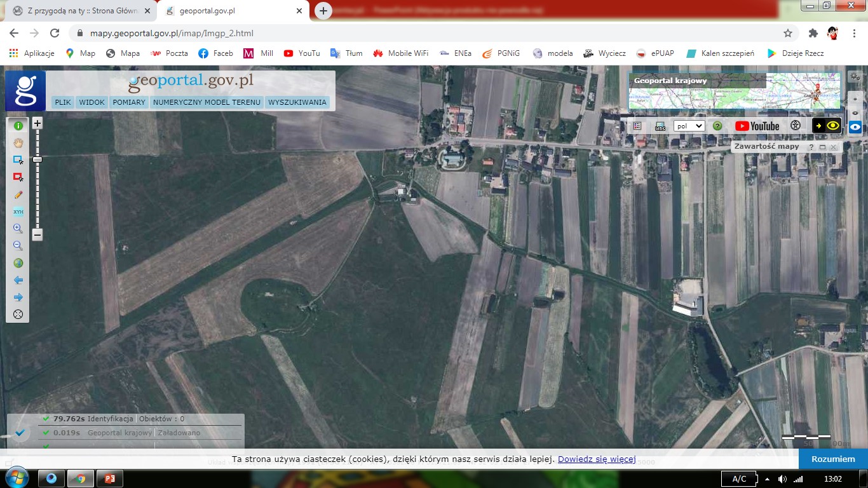Click the accessibility figure icon
The width and height of the screenshot is (868, 488).
(x=795, y=126)
